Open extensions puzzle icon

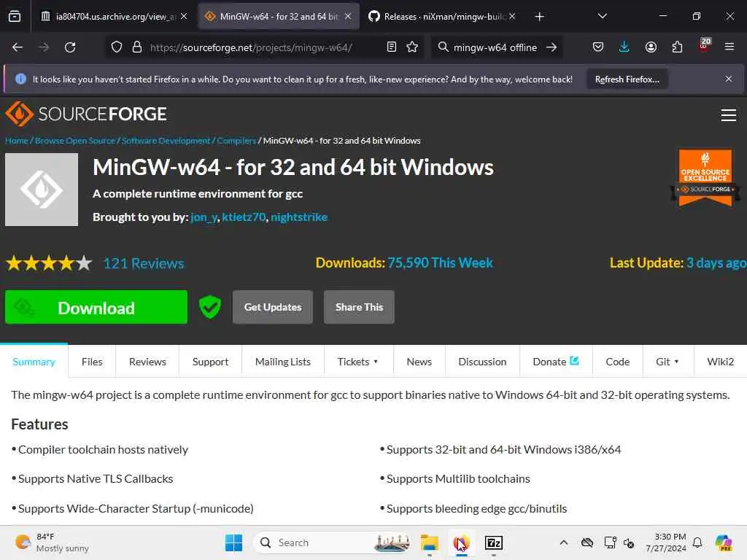click(677, 47)
